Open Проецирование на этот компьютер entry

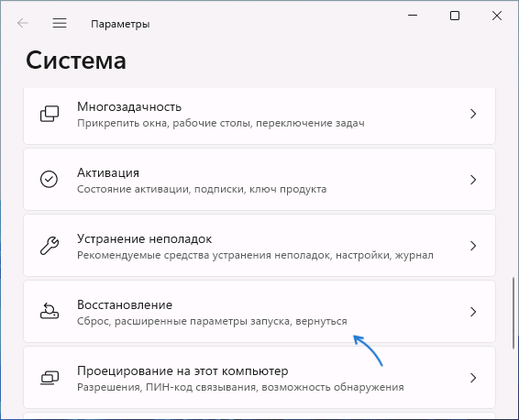tap(259, 377)
